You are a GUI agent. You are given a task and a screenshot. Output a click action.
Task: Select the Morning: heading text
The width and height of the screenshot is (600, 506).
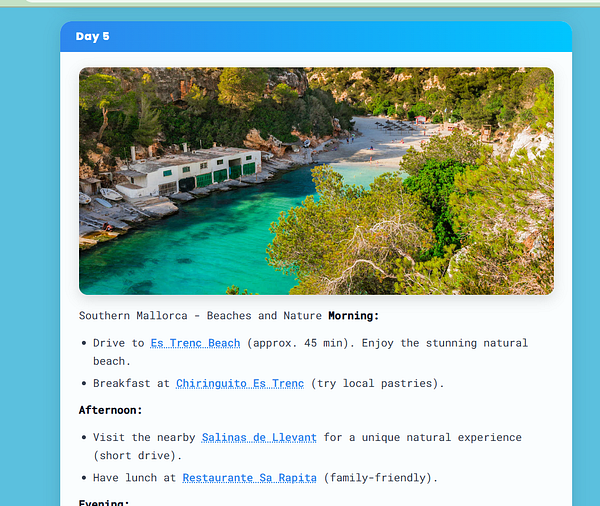354,316
